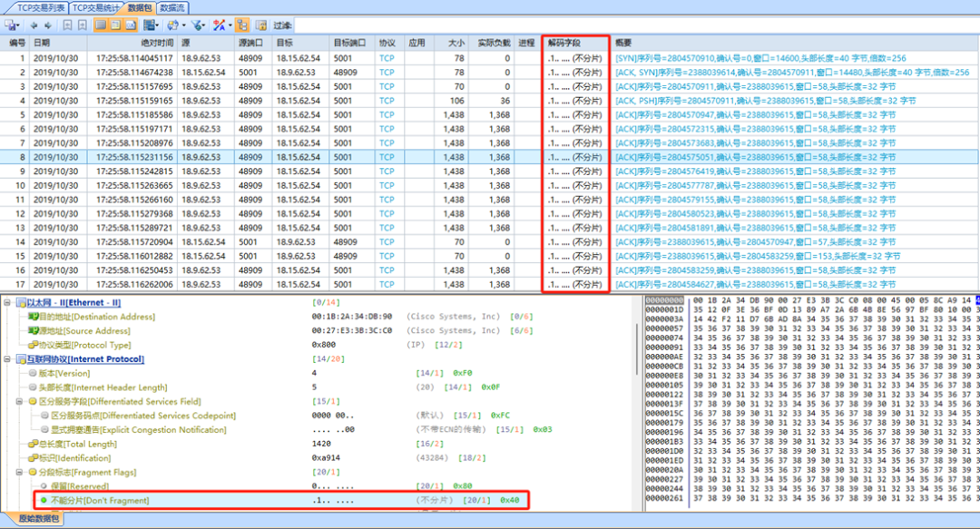The image size is (980, 529).
Task: Click the red-blue A highlight icon
Action: pyautogui.click(x=219, y=25)
